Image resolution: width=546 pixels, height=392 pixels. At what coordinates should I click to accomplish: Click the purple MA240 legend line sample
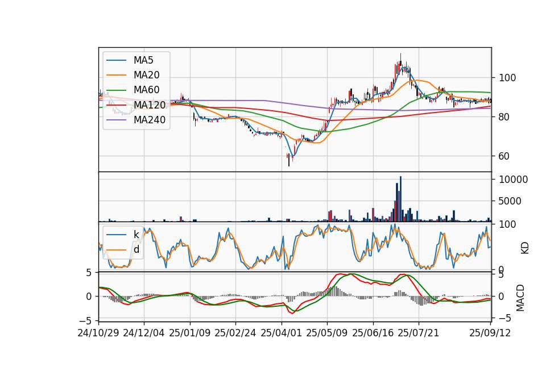pos(116,120)
